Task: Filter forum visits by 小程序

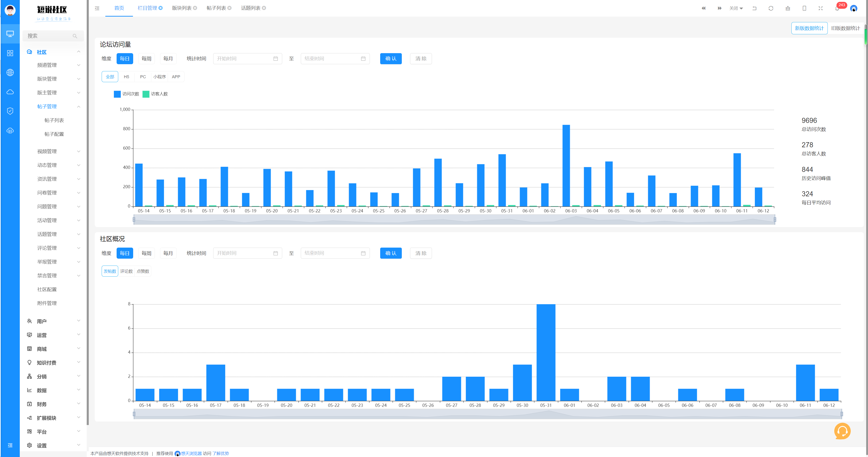Action: (159, 77)
